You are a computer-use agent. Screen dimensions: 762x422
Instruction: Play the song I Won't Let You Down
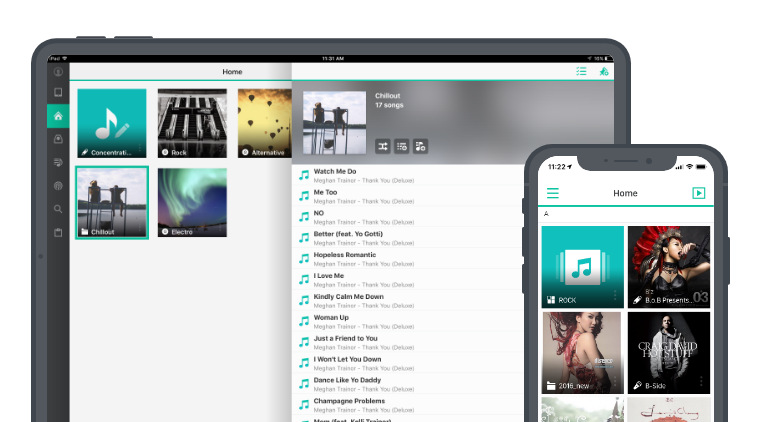(x=408, y=364)
